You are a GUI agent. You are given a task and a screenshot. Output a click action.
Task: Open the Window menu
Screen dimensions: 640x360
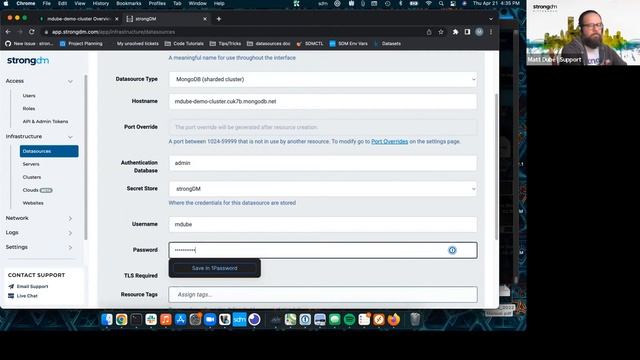coord(198,3)
